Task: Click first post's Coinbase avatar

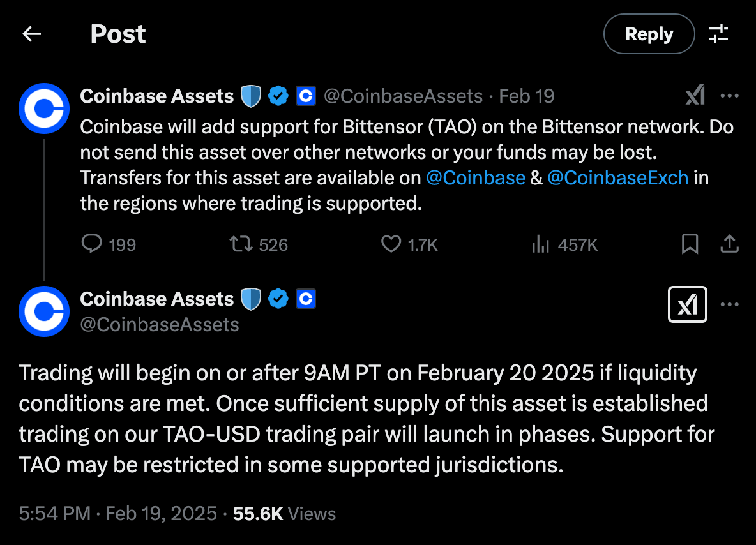Action: pos(43,108)
